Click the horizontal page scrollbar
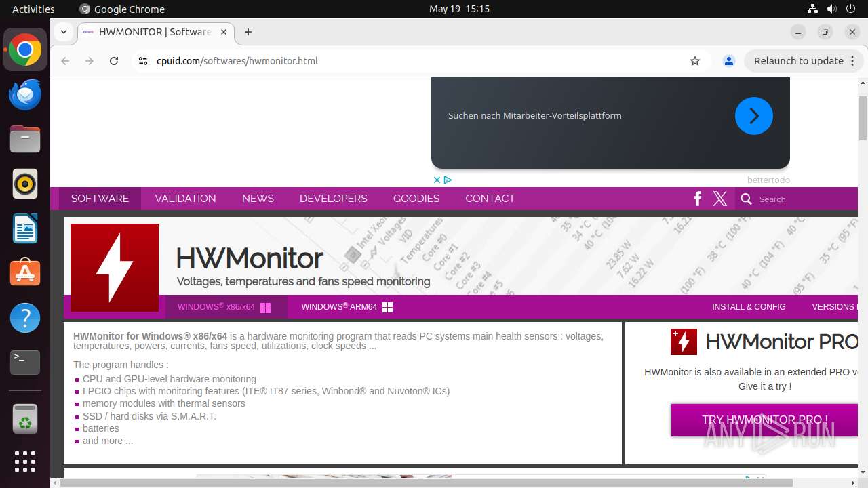The image size is (868, 488). coord(427,483)
